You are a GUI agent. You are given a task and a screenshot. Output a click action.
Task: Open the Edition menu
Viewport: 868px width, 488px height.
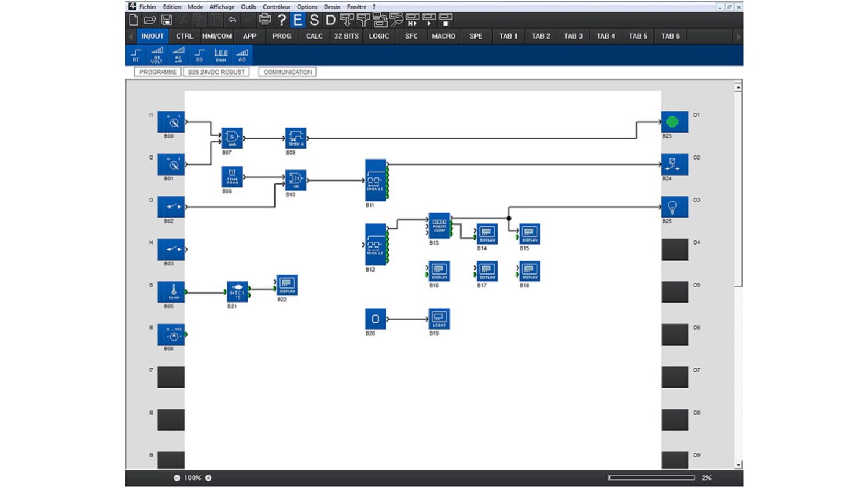point(172,7)
